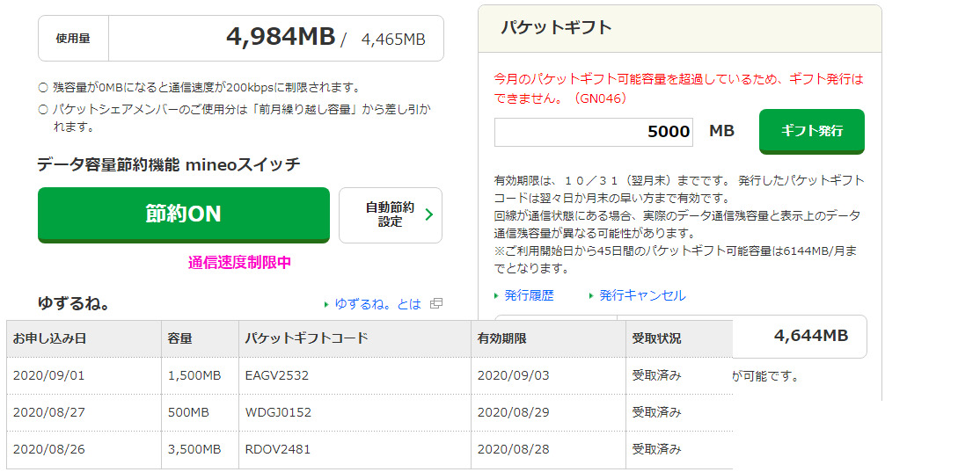
Task: Focus the 5000 MB gift amount field
Action: pos(593,132)
